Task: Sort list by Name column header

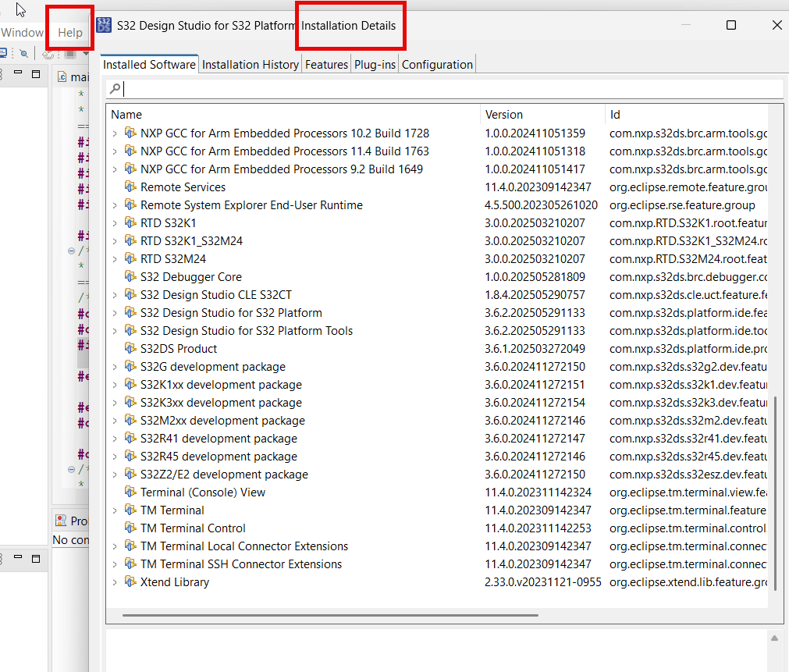Action: pos(294,115)
